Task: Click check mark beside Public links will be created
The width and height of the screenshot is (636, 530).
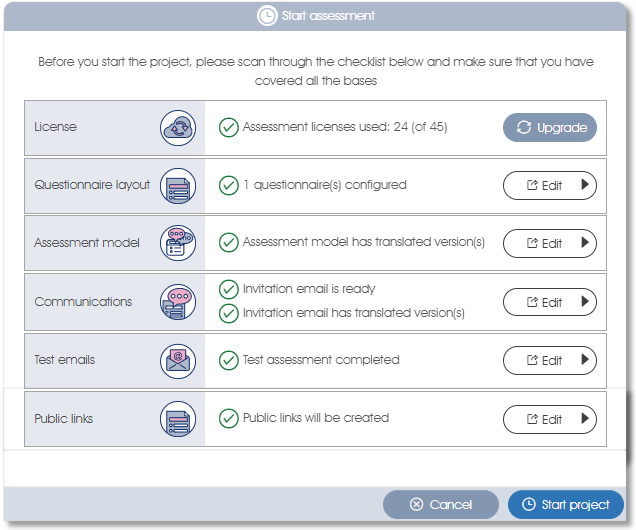Action: point(229,418)
